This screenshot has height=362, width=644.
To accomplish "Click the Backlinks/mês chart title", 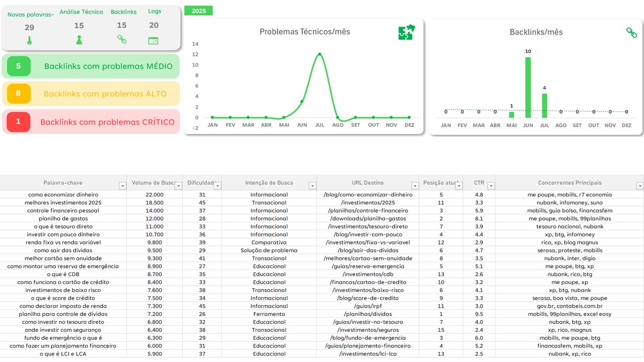I will click(x=536, y=32).
